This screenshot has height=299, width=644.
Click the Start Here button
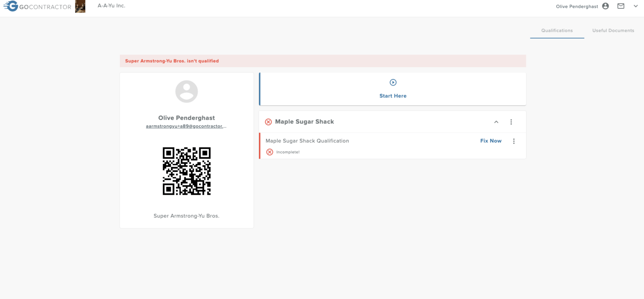[393, 89]
